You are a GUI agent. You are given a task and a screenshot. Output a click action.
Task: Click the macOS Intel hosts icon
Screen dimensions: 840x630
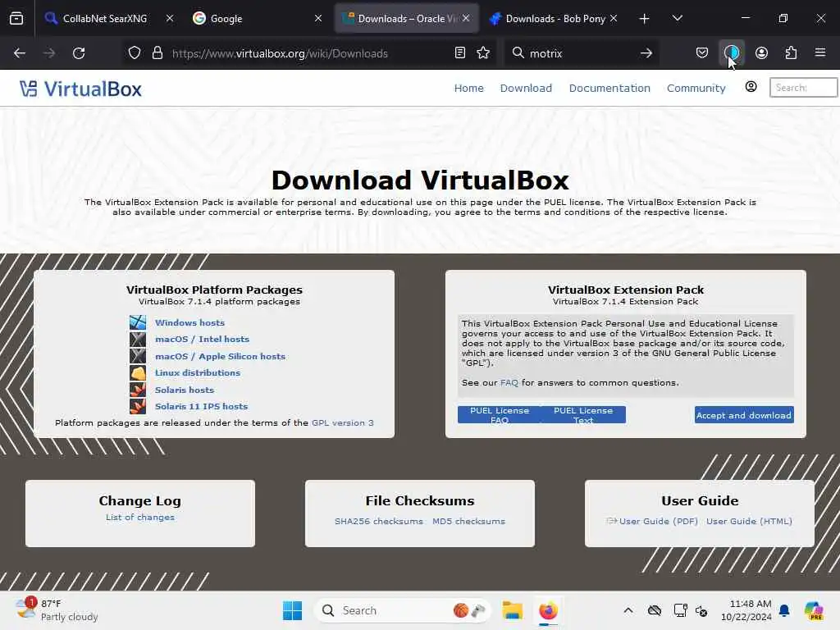138,339
